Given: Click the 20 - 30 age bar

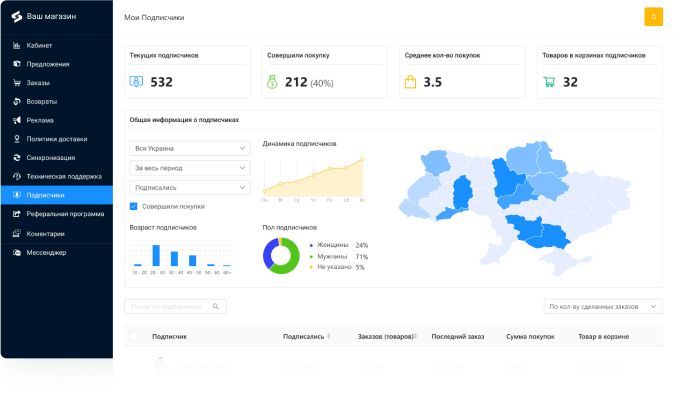Looking at the screenshot, I should (156, 256).
